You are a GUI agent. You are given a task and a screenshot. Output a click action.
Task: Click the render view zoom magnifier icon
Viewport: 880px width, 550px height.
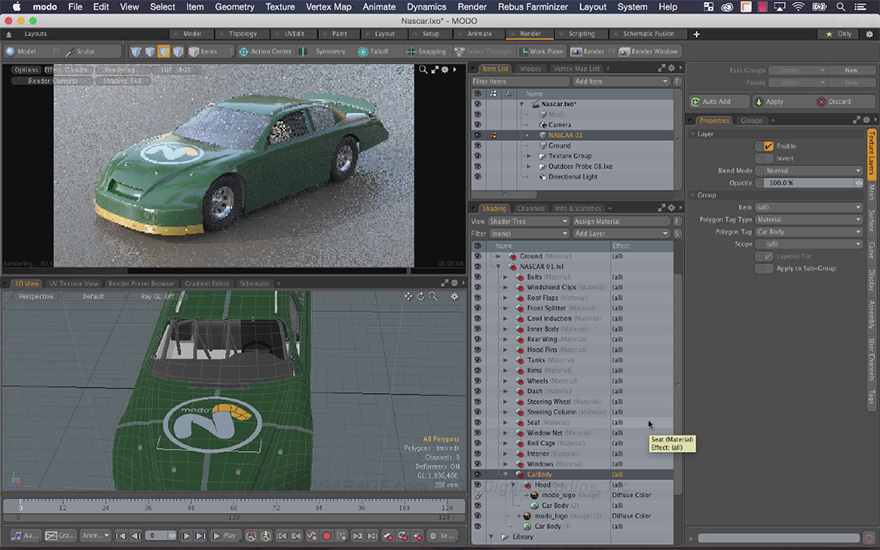[423, 70]
